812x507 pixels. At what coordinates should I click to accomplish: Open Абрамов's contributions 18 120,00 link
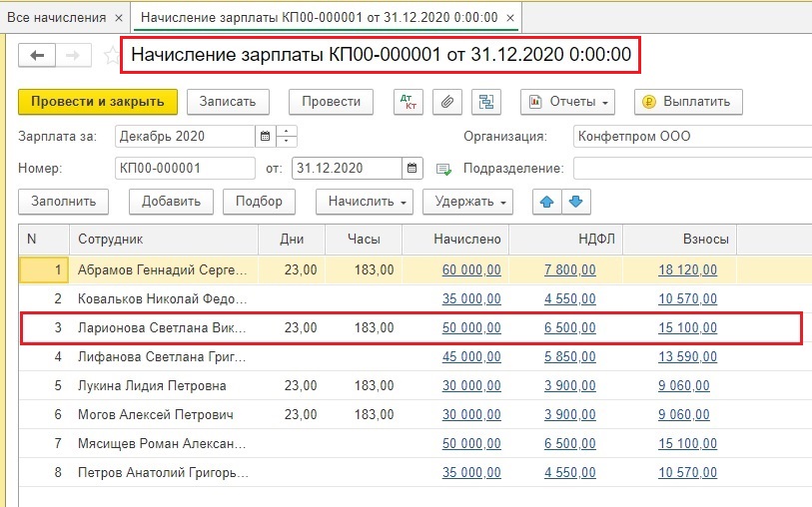(688, 270)
